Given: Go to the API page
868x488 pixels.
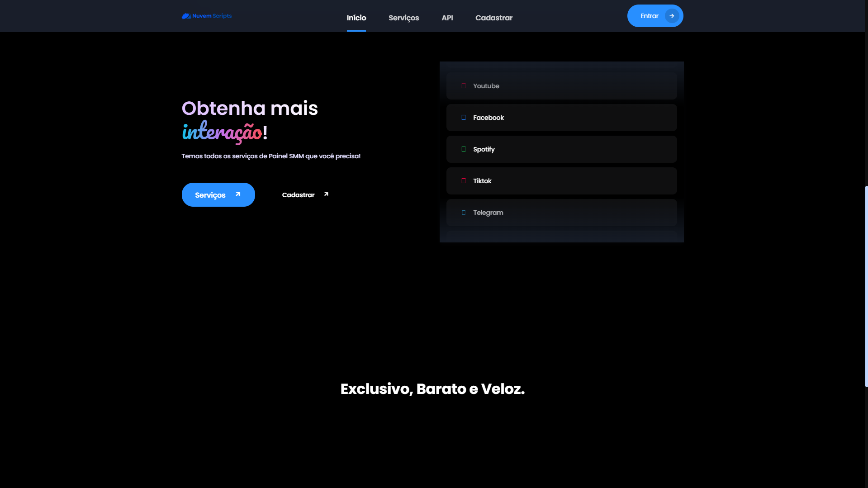Looking at the screenshot, I should point(447,18).
